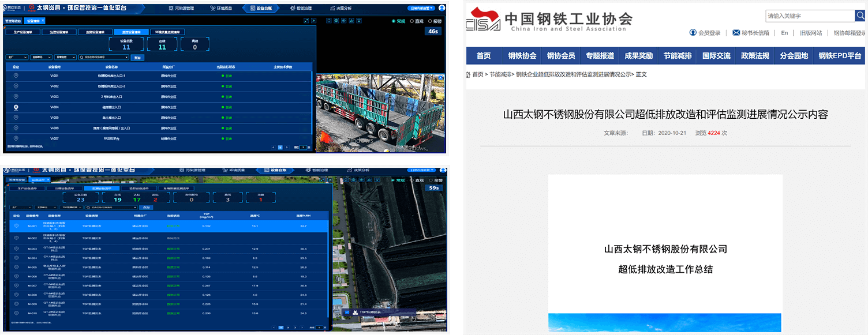Open the blue pill dropdown beside bottom dashboard avatar
868x335 pixels.
click(x=421, y=171)
